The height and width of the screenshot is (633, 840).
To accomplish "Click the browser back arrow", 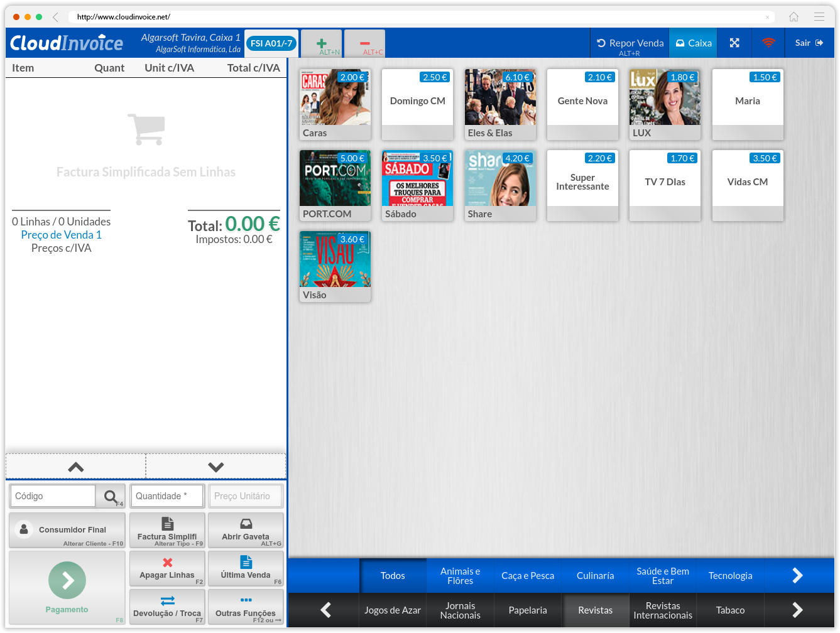I will [55, 17].
